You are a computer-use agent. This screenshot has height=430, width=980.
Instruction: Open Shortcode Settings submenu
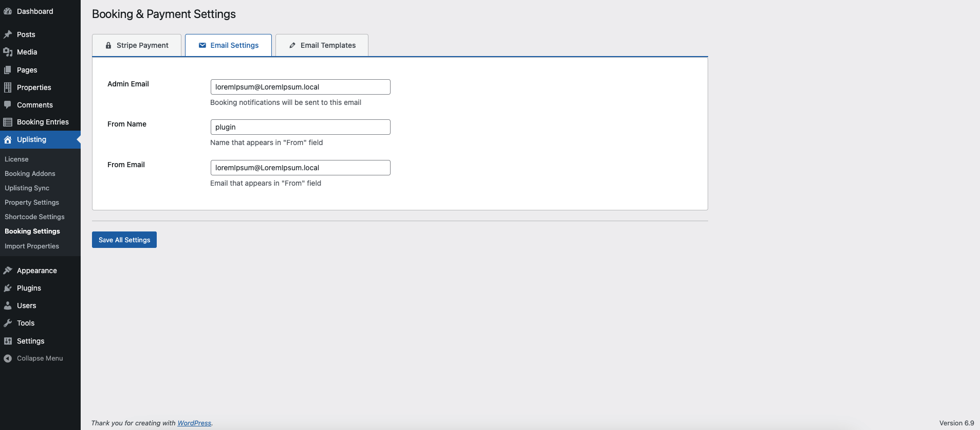(x=34, y=217)
